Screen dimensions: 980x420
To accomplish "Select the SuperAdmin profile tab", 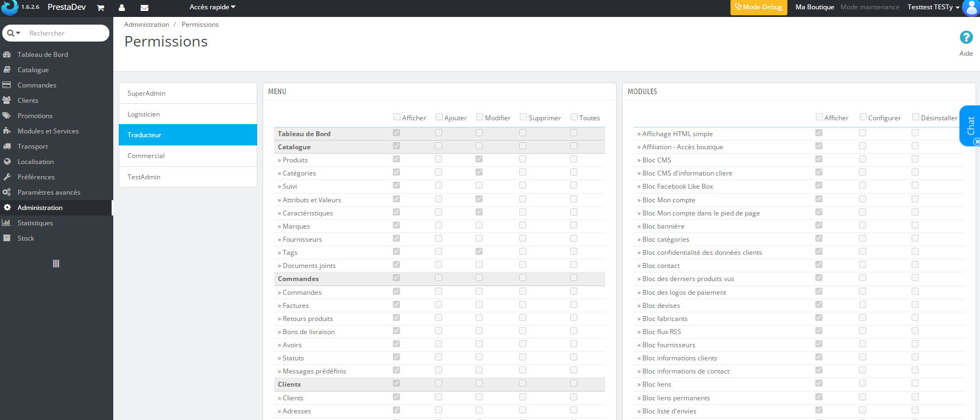I will click(x=188, y=94).
